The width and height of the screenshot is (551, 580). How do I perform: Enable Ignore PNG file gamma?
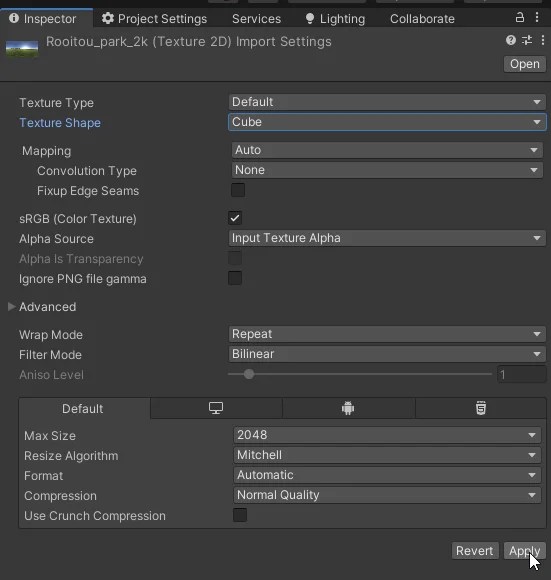(235, 278)
